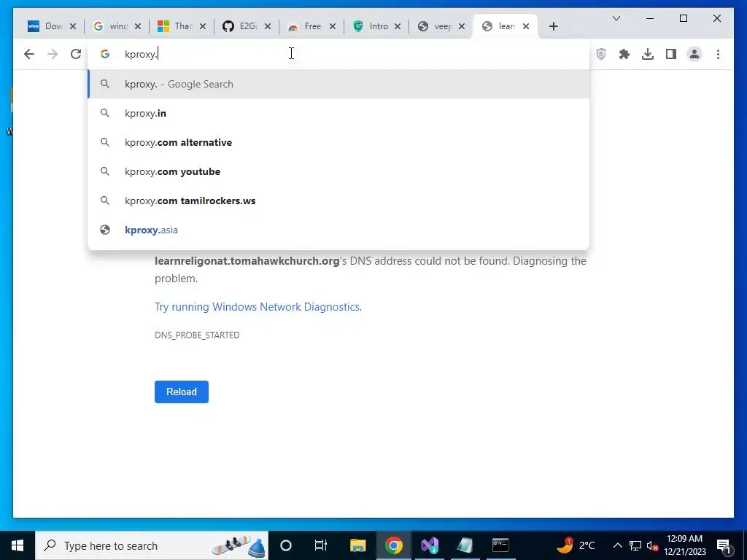The height and width of the screenshot is (560, 747).
Task: Click the taskbar 'Type here to search' box
Action: [x=152, y=545]
